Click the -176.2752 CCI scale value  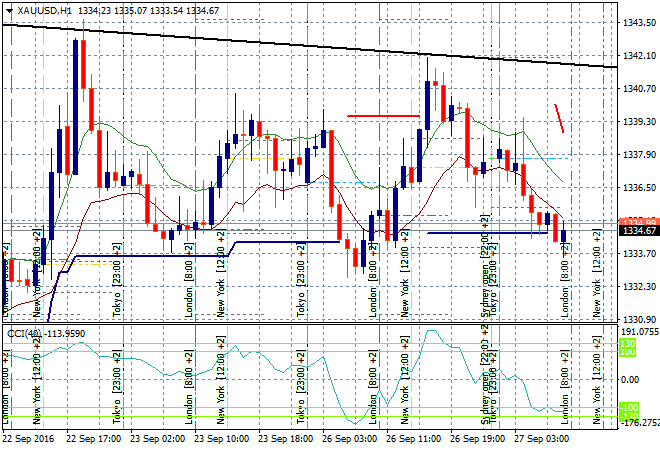pyautogui.click(x=639, y=422)
